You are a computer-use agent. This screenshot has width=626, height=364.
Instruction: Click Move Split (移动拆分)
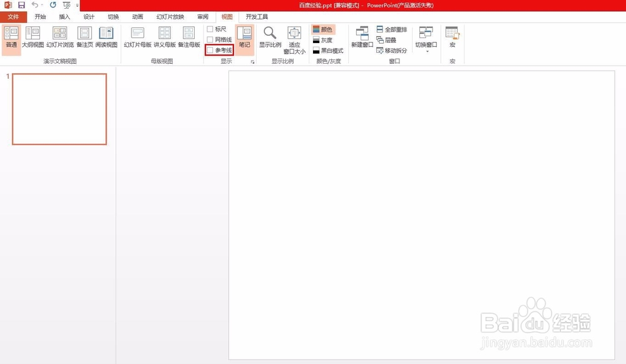392,51
